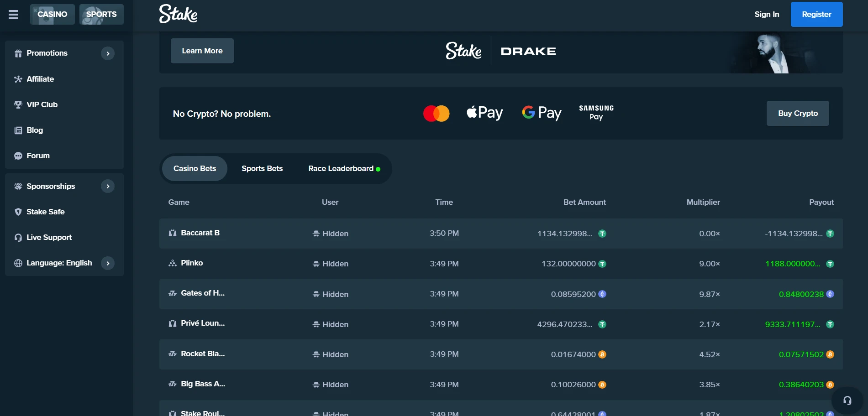Click the Buy Crypto button
This screenshot has height=416, width=868.
[798, 113]
